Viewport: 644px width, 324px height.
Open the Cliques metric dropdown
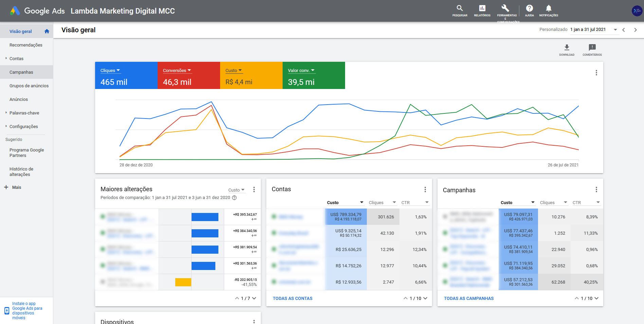coord(110,70)
